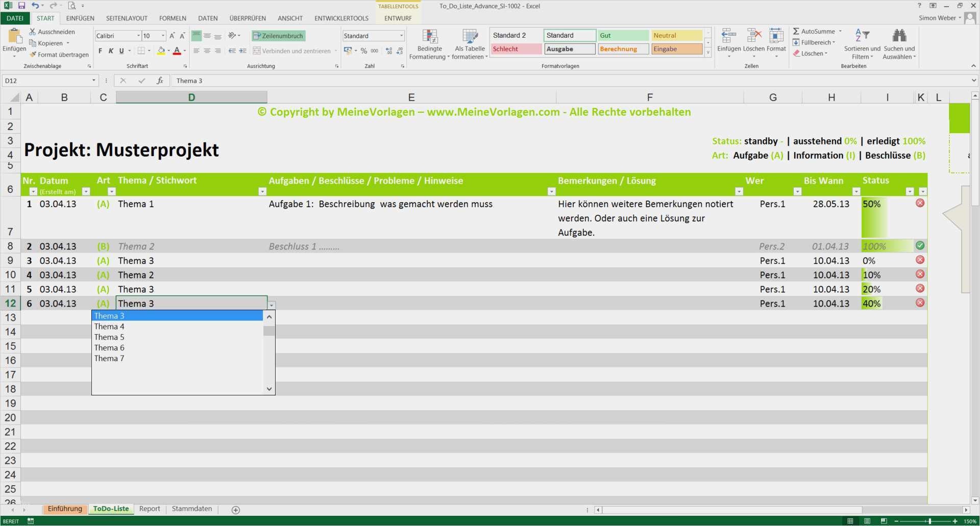Click Suchen und Auswählen

899,43
